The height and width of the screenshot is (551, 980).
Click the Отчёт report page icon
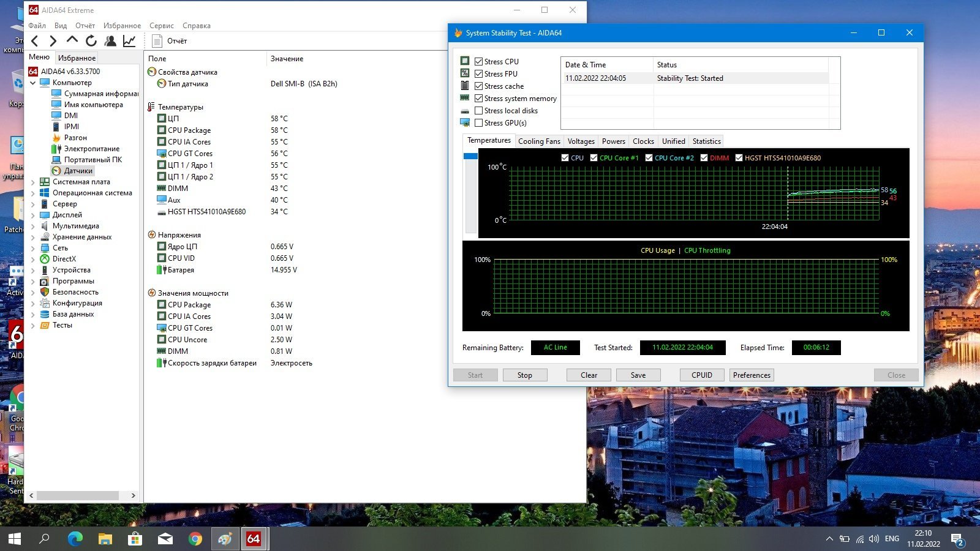coord(157,41)
